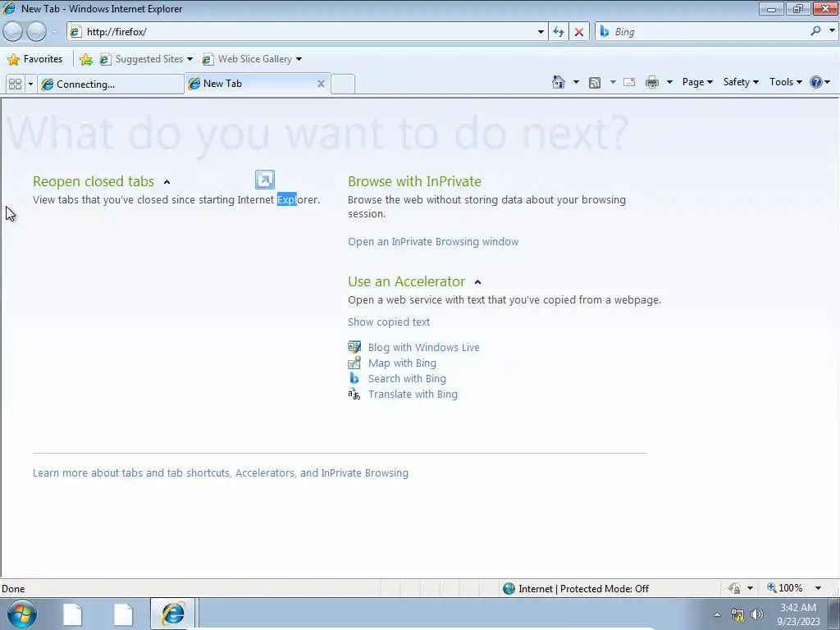
Task: Click the search magnifier icon
Action: coord(815,31)
